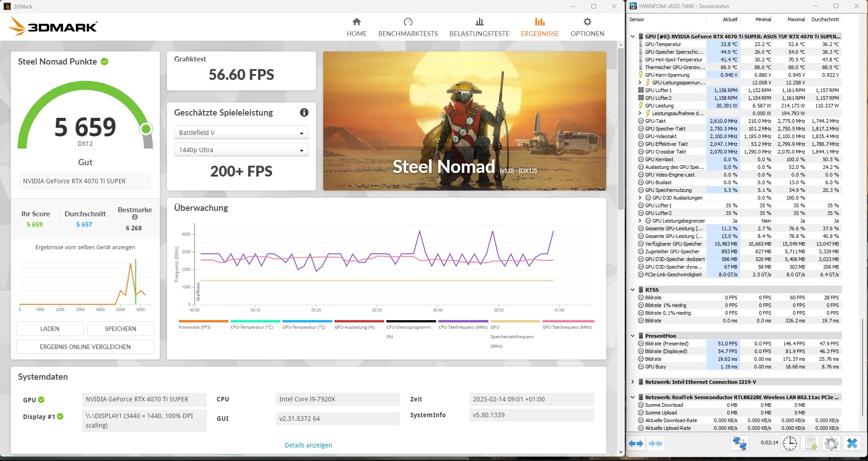Click the CPU-Temperatur teal legend bar
Screen dimensions: 868x461
pos(255,321)
